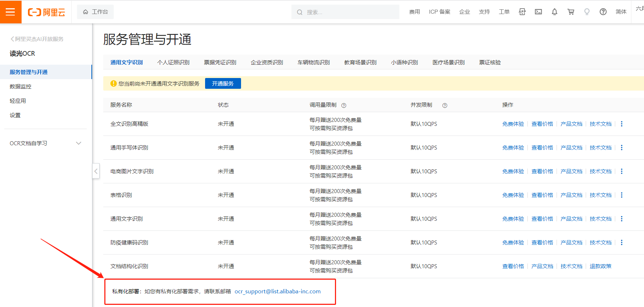Screen dimensions: 644x307
Task: Open the 工单 menu
Action: coord(504,12)
